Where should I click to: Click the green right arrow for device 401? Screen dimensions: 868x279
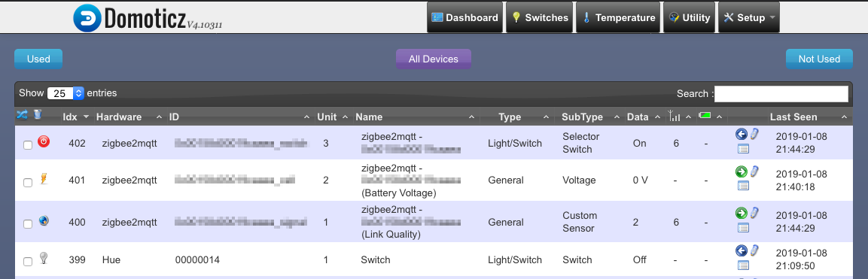click(742, 171)
